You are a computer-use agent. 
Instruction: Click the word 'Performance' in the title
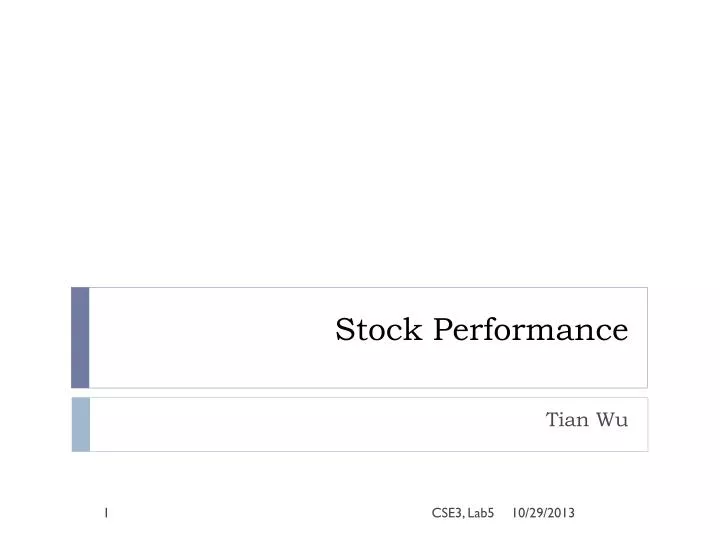531,329
